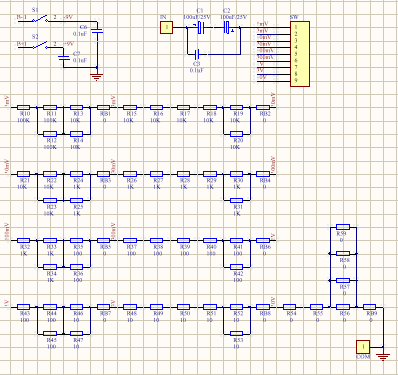Click the S2 switch symbol
Viewport: 398px width, 375px height.
(x=40, y=46)
